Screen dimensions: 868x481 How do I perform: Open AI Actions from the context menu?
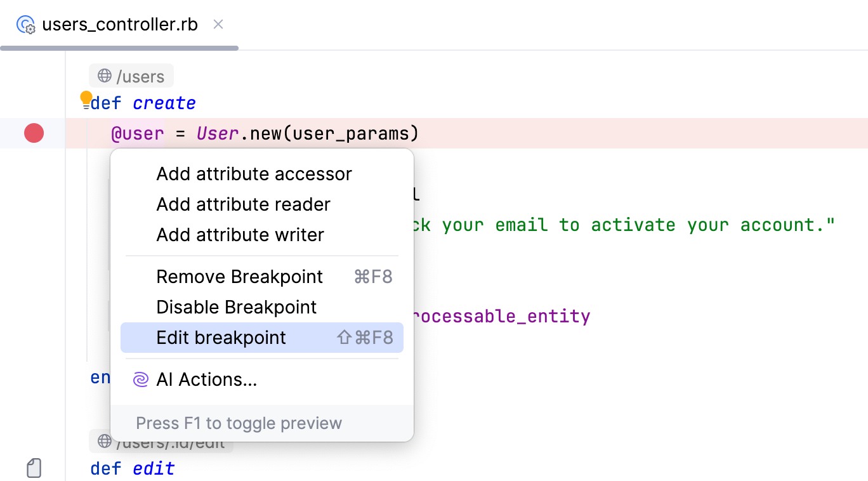[206, 379]
